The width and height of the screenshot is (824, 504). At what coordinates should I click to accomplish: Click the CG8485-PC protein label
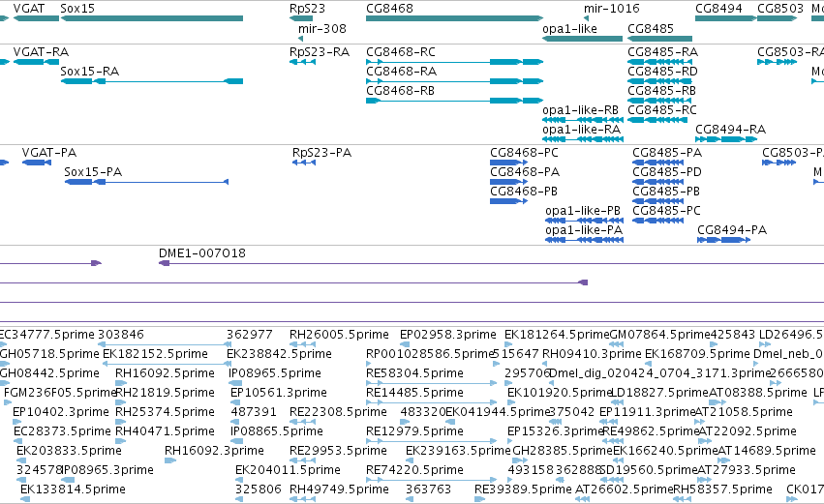click(666, 211)
